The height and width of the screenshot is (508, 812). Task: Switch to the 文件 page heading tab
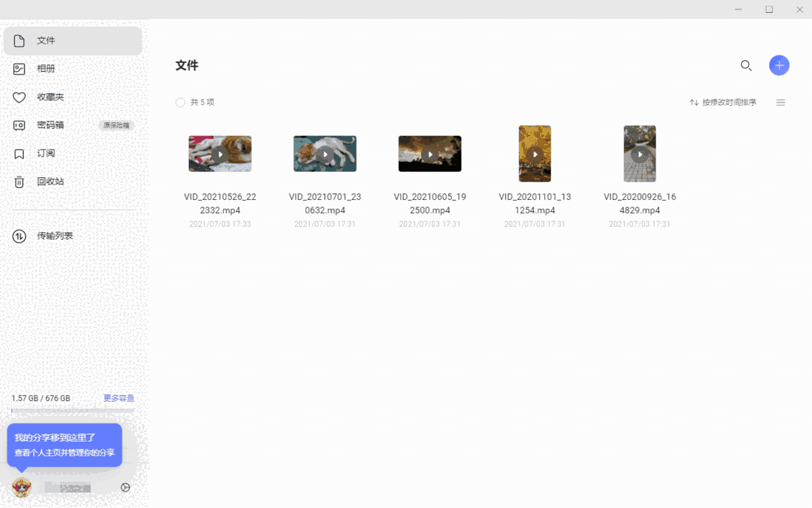(187, 65)
